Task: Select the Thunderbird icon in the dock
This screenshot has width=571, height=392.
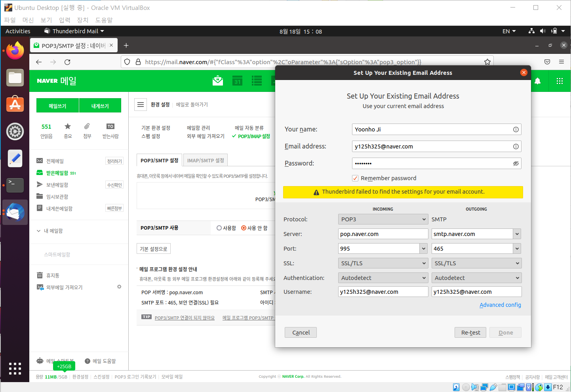Action: (15, 212)
